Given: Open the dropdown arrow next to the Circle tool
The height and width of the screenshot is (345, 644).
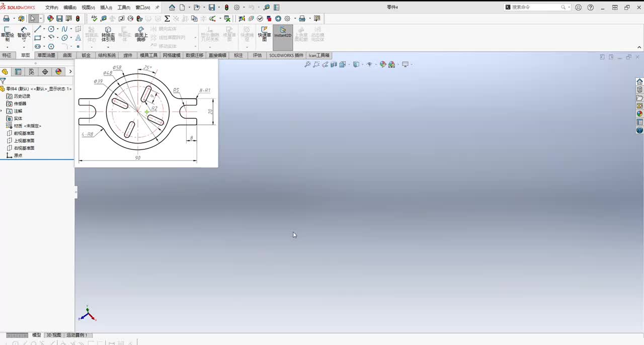Looking at the screenshot, I should [x=57, y=29].
